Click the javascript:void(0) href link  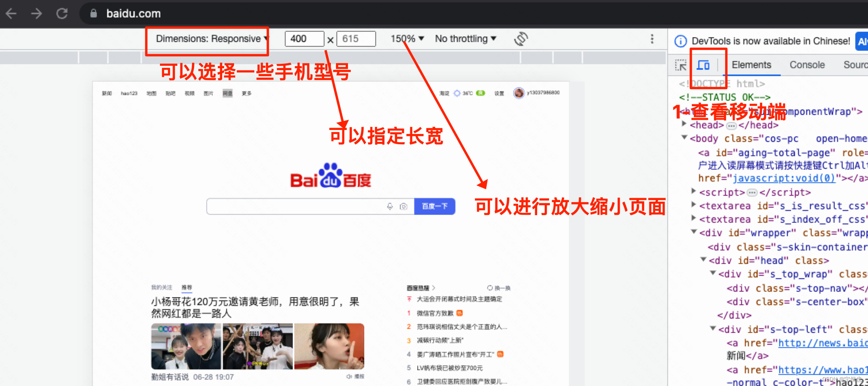pos(784,178)
